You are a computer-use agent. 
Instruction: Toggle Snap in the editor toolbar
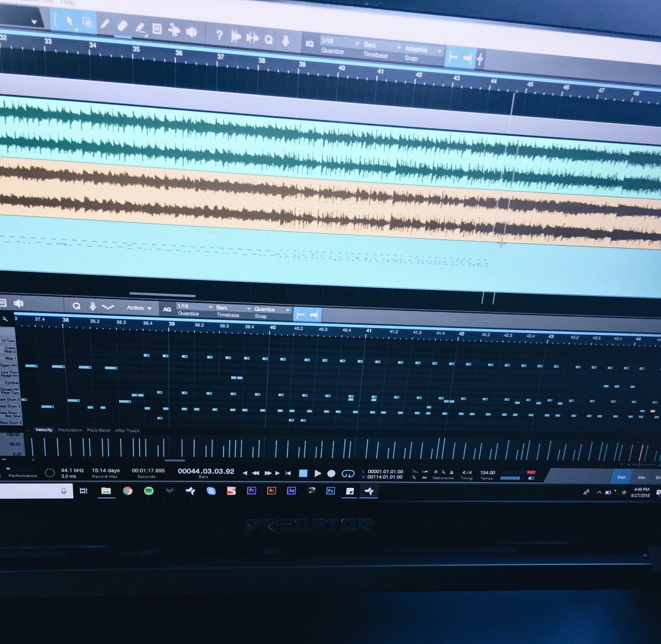[300, 315]
